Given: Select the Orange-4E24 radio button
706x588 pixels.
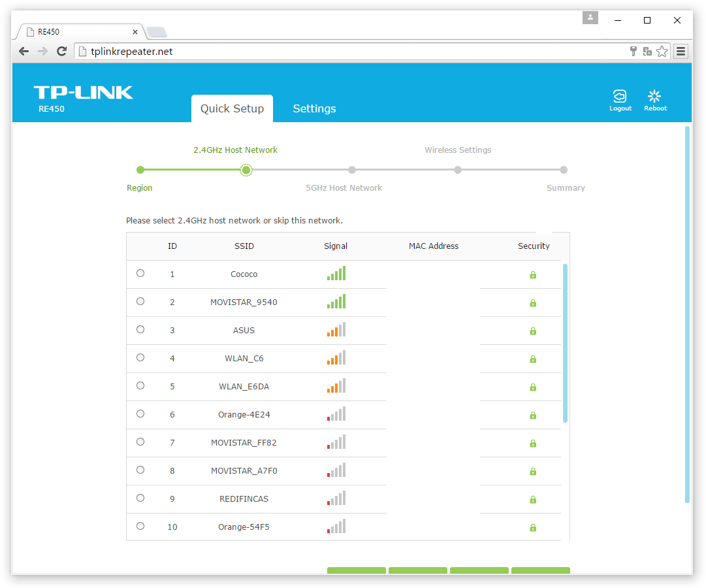Looking at the screenshot, I should (140, 414).
